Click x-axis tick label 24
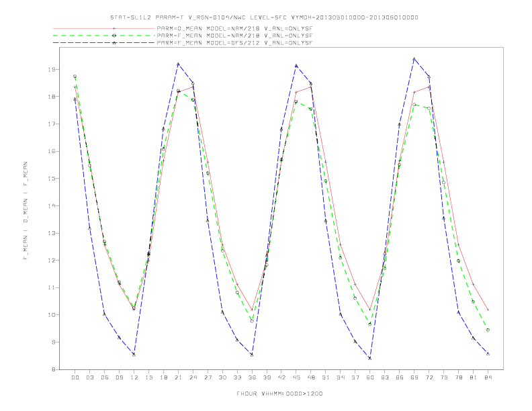The width and height of the screenshot is (532, 411). (x=193, y=377)
